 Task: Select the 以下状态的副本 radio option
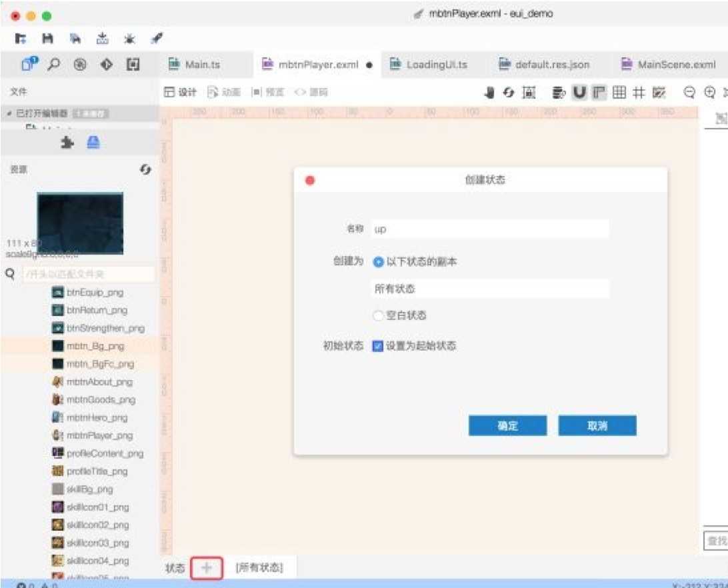(x=378, y=261)
